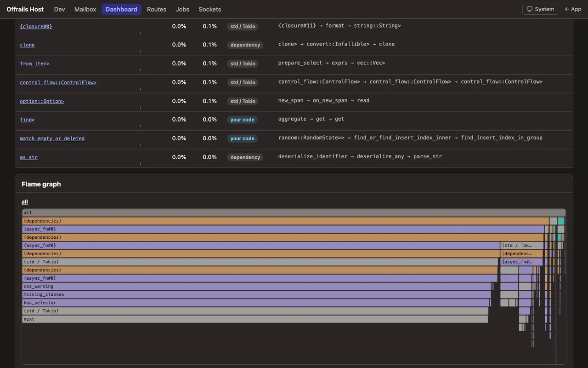Click the Flame graph heading

[41, 184]
